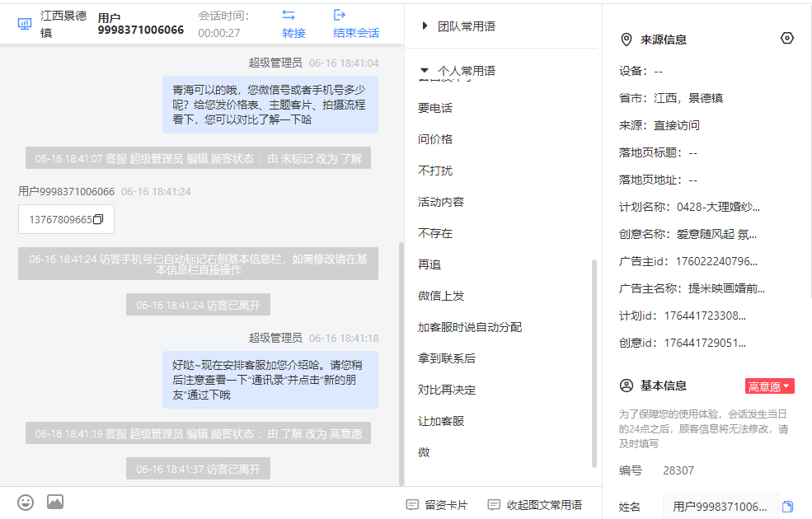Click the 转接 button label
This screenshot has height=519, width=812.
293,33
